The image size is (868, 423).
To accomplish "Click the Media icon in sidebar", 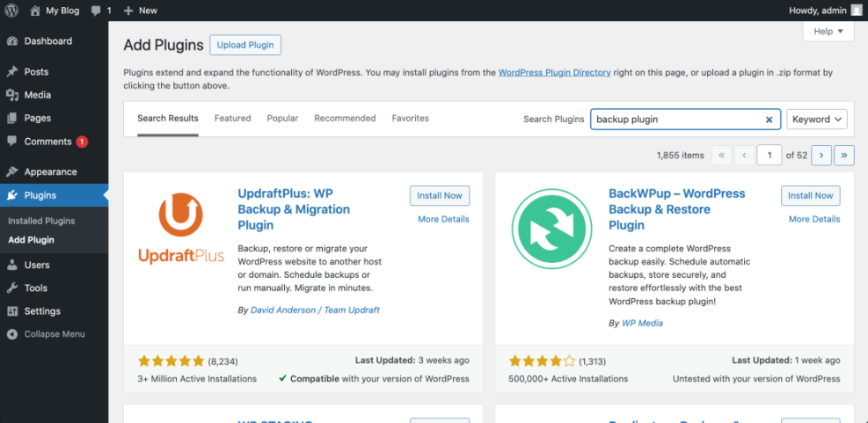I will click(x=12, y=95).
